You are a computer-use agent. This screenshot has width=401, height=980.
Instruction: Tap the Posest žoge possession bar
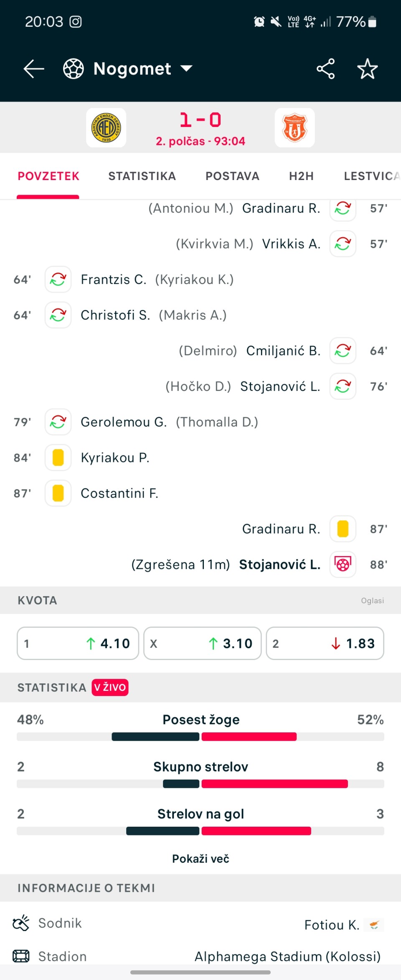[200, 737]
